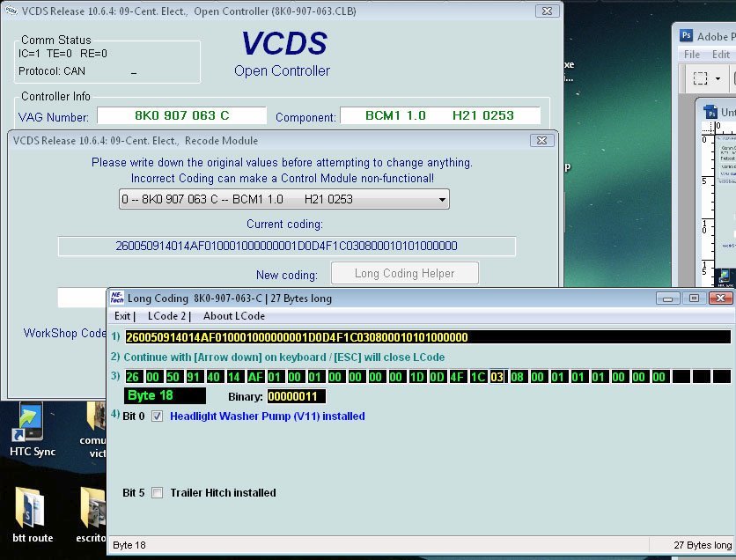Open the About LCode menu
Screen dimensions: 736x560
click(233, 316)
